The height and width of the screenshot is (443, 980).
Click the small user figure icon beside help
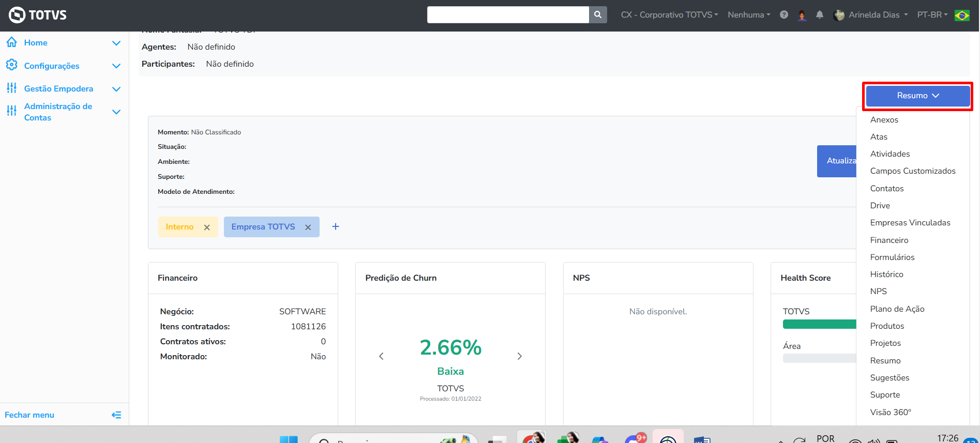click(802, 15)
